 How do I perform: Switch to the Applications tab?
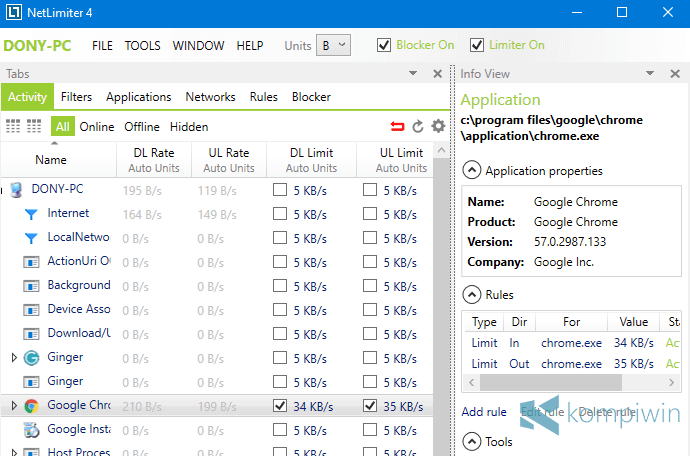(x=139, y=97)
